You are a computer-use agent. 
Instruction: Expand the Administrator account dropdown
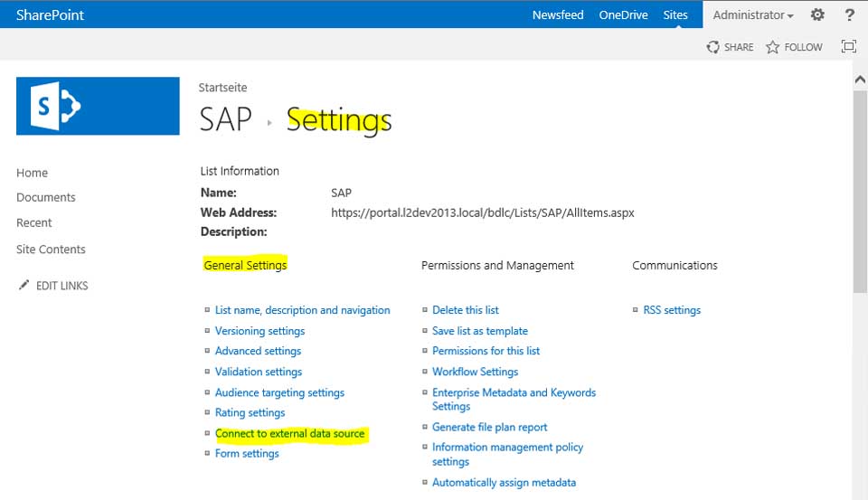752,14
